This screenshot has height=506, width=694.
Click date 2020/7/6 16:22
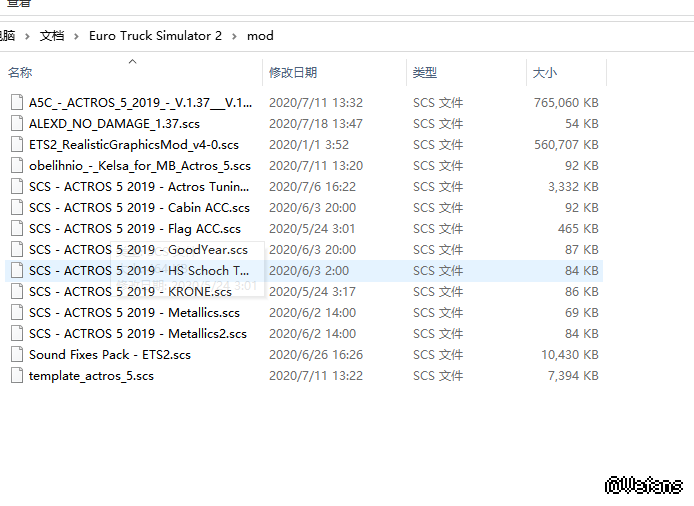click(312, 187)
